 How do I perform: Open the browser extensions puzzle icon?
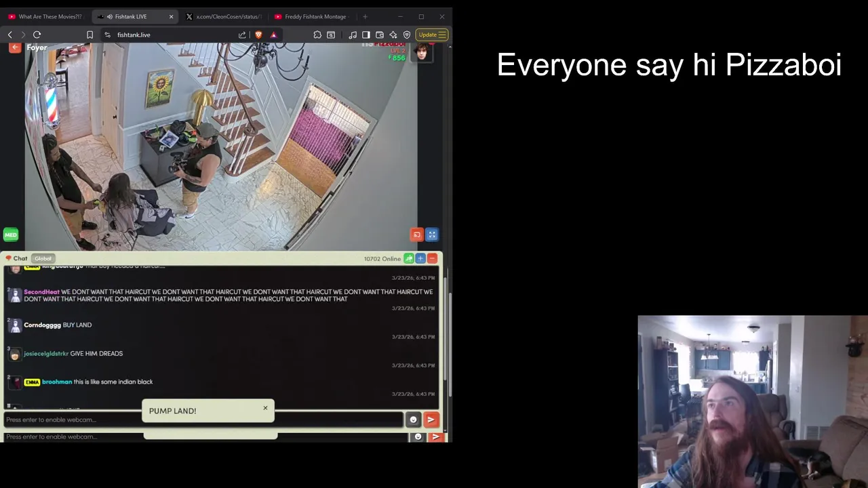317,35
